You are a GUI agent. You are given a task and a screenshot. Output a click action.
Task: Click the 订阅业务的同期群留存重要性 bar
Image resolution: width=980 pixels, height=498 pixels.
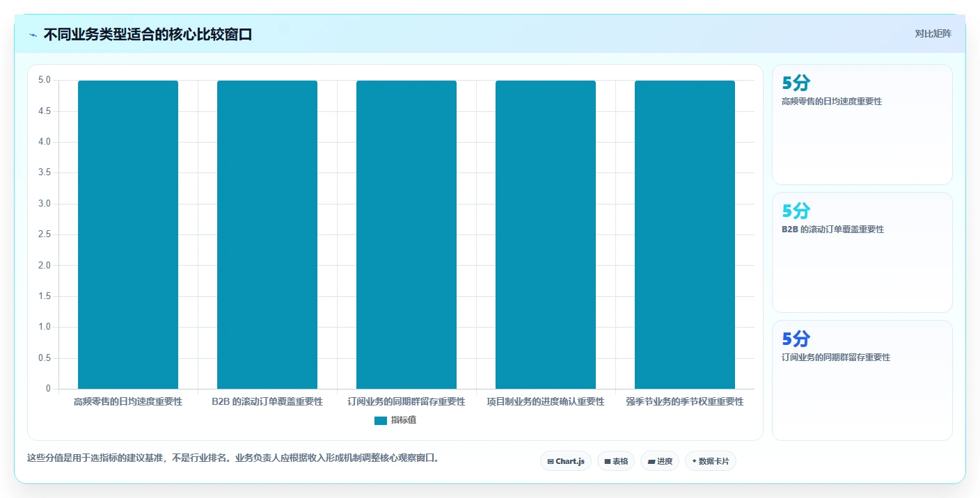point(406,234)
